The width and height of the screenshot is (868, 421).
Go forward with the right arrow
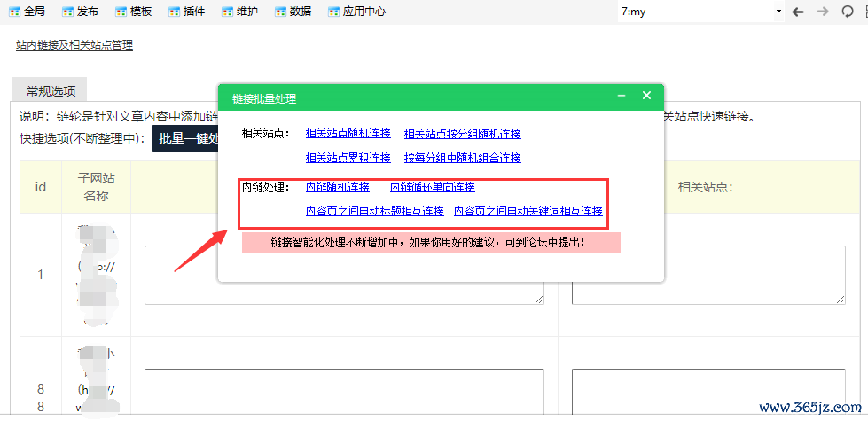pyautogui.click(x=822, y=12)
